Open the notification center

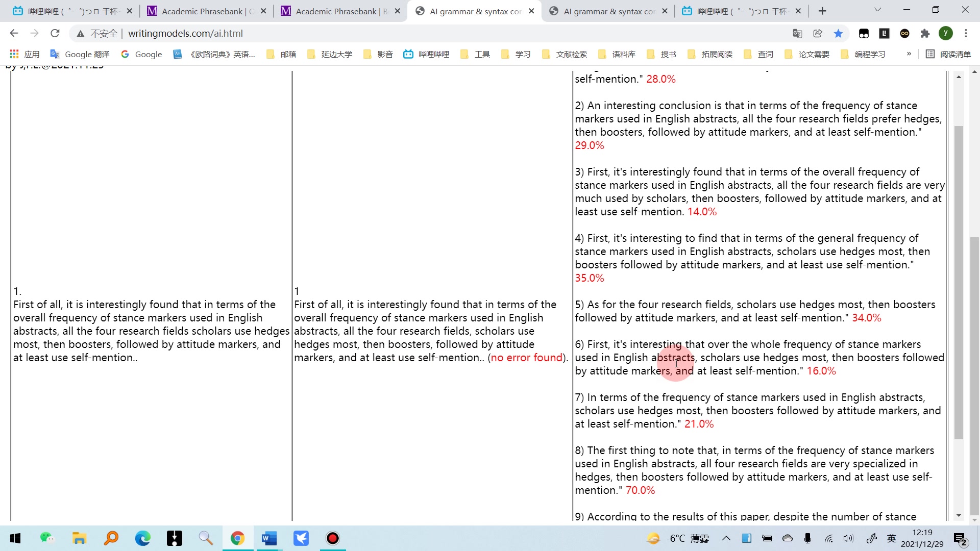point(960,538)
